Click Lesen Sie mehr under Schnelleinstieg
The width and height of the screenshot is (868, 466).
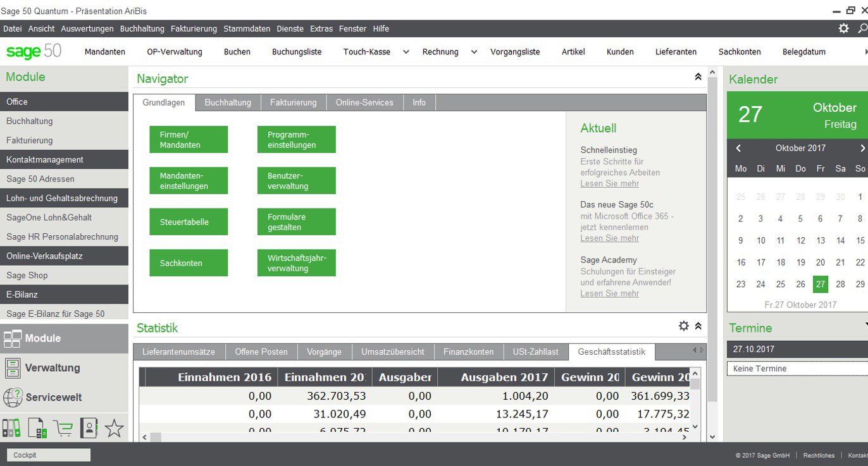coord(610,183)
